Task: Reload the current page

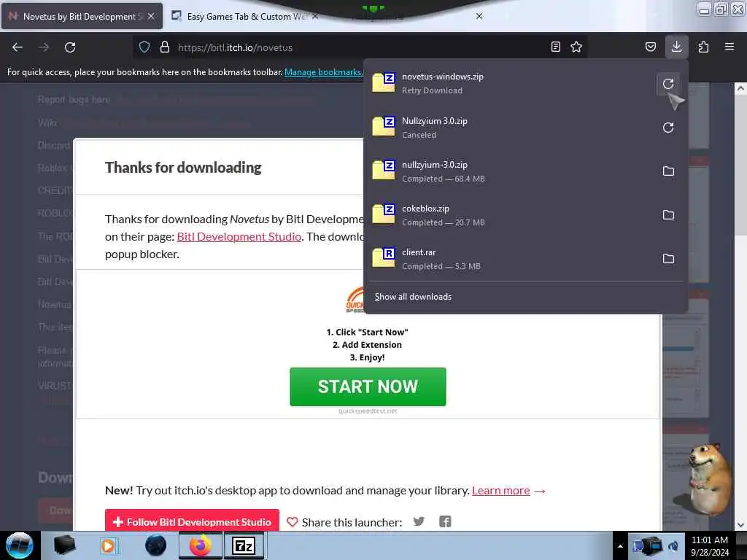Action: [x=70, y=47]
